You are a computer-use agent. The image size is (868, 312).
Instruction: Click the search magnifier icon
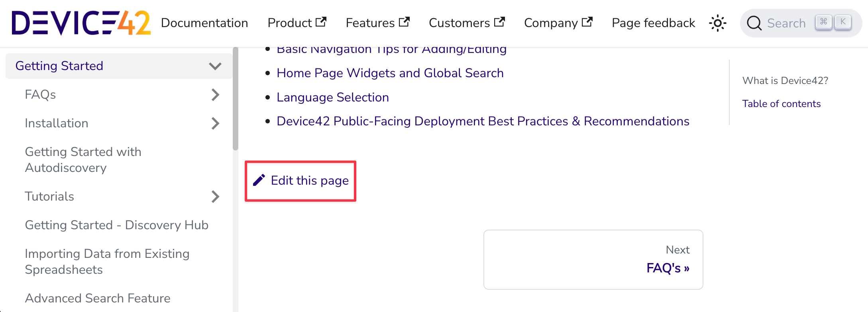(754, 23)
